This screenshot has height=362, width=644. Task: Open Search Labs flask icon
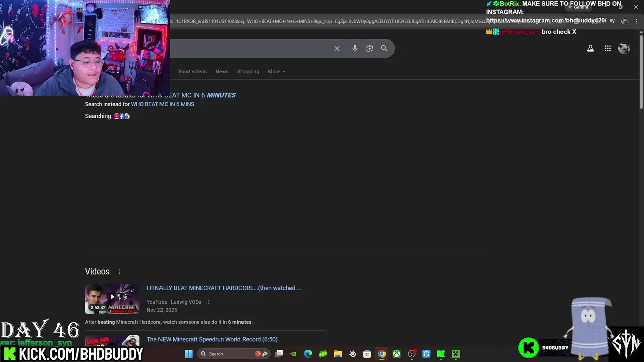(x=590, y=48)
